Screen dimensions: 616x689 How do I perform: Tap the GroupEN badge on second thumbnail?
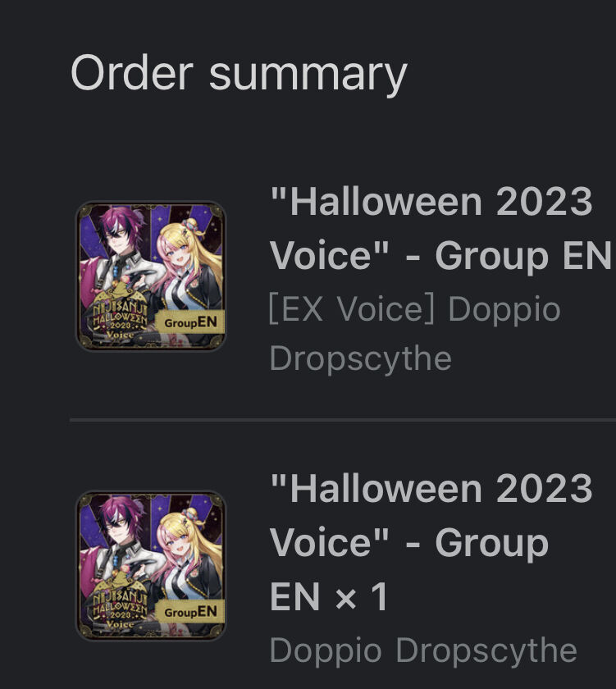click(x=190, y=611)
